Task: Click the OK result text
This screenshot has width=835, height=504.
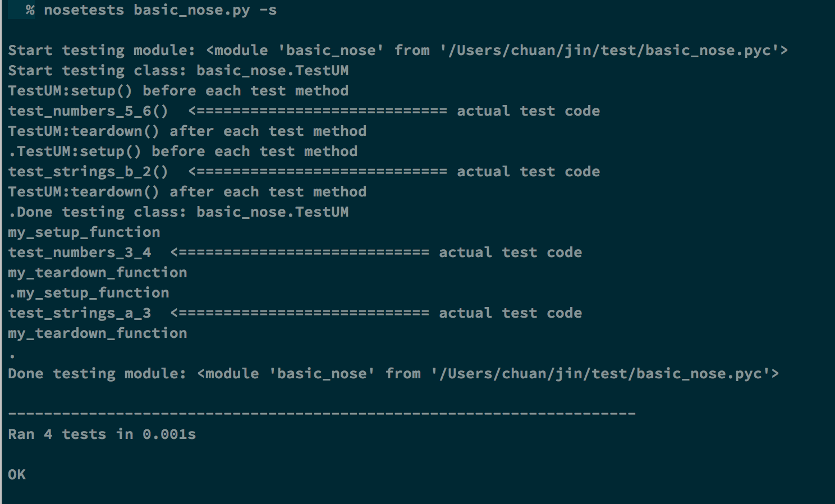Action: 17,475
